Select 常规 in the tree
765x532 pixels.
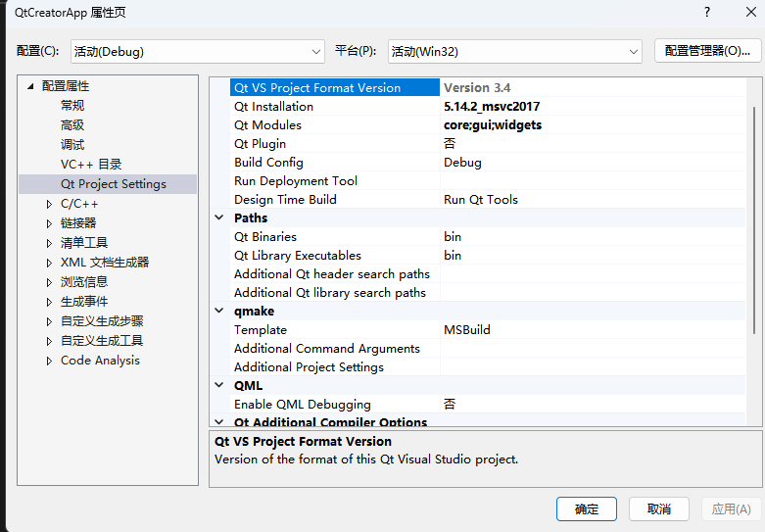pyautogui.click(x=72, y=106)
